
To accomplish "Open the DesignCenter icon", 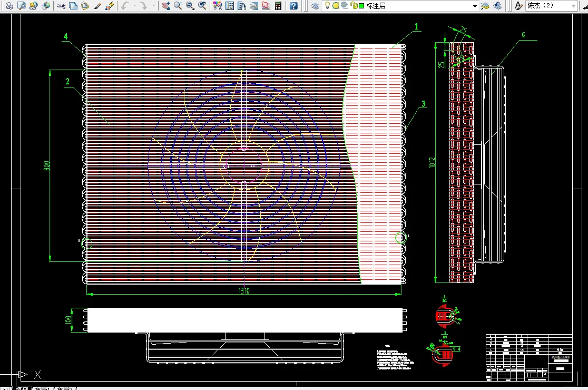I will click(230, 6).
